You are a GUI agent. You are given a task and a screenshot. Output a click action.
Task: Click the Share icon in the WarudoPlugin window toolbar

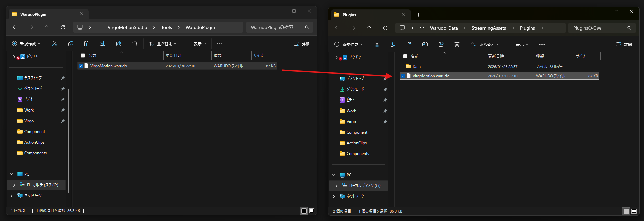119,44
